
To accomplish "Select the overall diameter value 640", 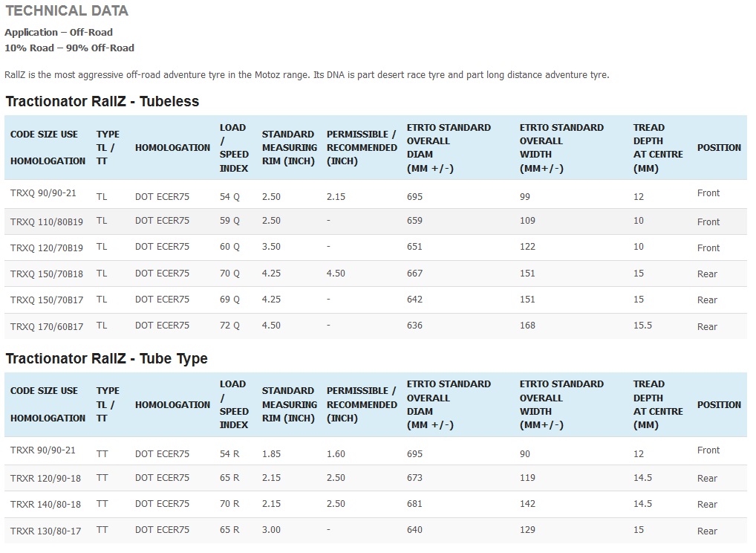I will click(414, 530).
